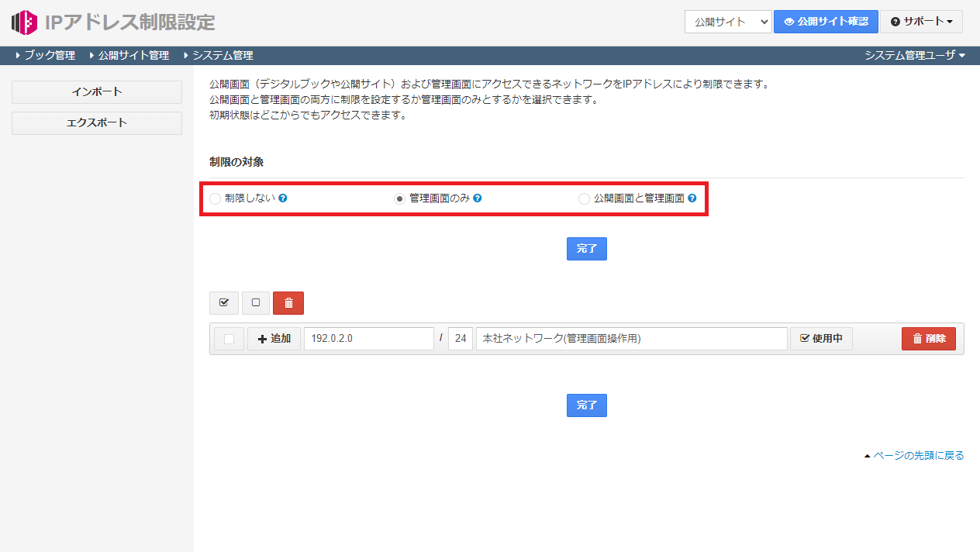
Task: Select the 制限しない radio button
Action: pyautogui.click(x=215, y=199)
